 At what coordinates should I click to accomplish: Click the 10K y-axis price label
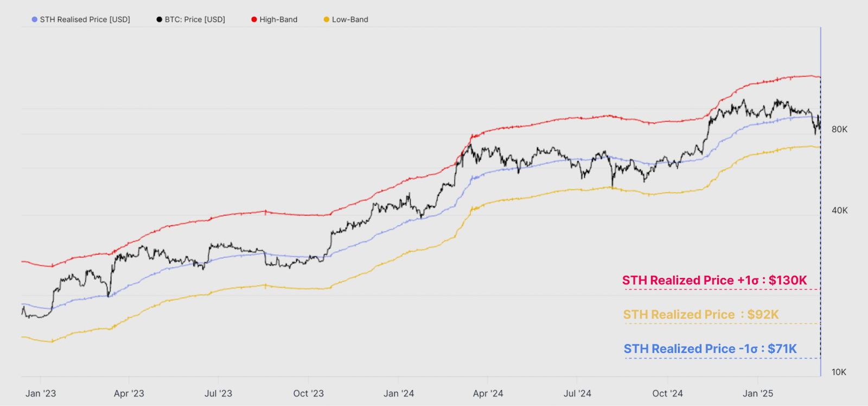pyautogui.click(x=839, y=372)
